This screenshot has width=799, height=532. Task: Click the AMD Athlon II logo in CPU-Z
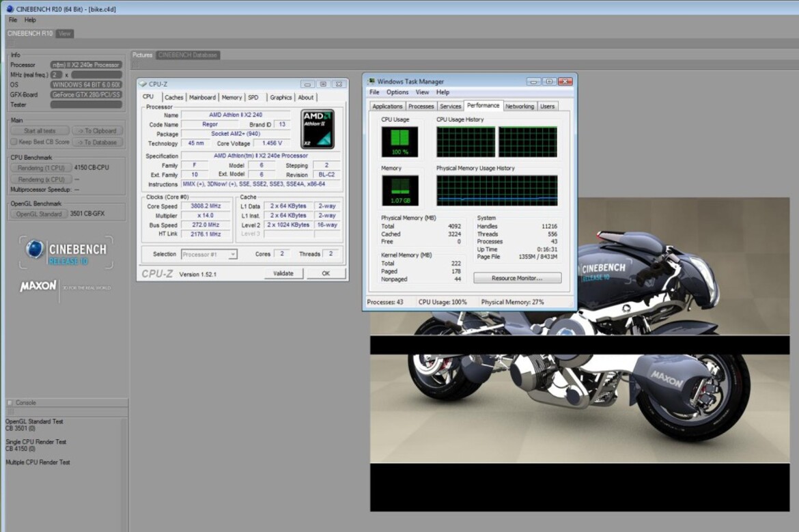[x=318, y=129]
